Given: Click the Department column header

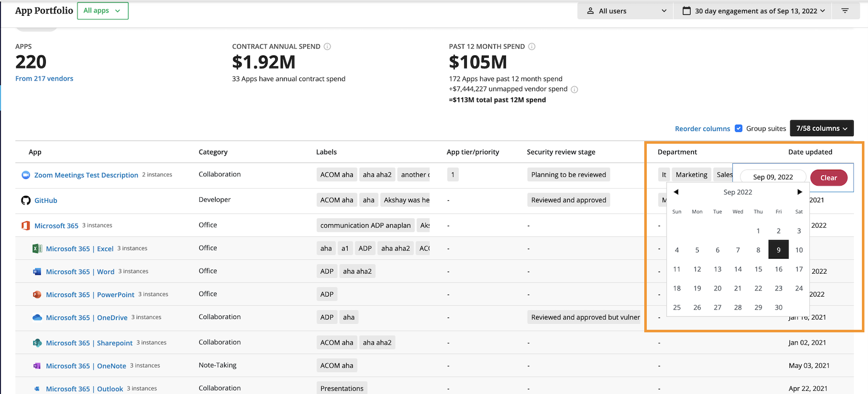Looking at the screenshot, I should point(677,152).
